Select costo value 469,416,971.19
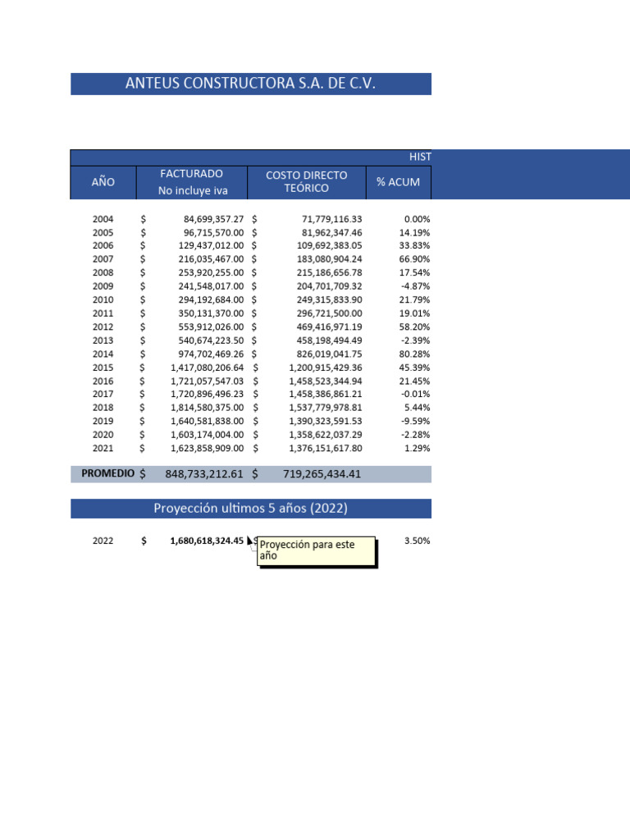630x840 pixels. 330,326
